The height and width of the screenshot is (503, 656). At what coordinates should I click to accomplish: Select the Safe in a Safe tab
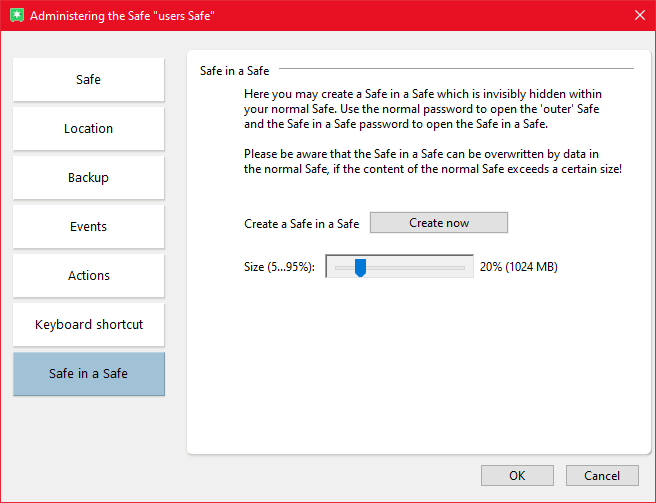[x=89, y=374]
